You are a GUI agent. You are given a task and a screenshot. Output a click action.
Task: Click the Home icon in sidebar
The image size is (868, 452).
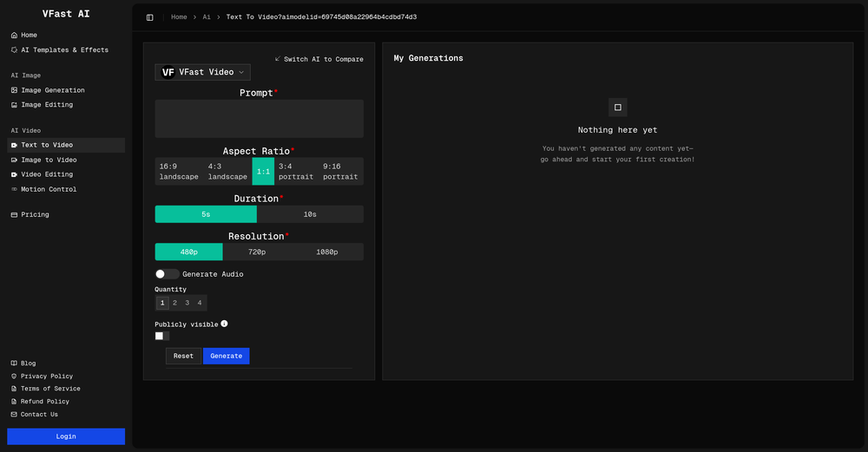pos(14,36)
